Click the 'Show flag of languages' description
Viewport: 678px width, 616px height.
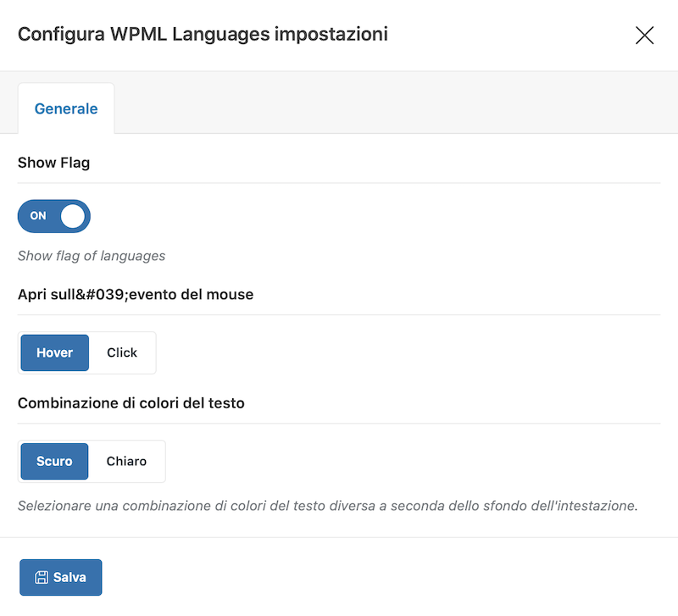(92, 256)
